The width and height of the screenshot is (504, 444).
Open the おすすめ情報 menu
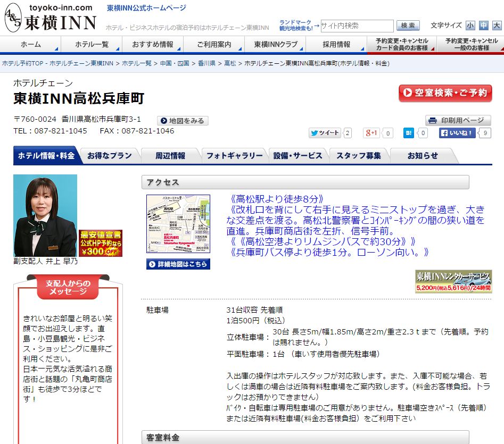point(153,44)
